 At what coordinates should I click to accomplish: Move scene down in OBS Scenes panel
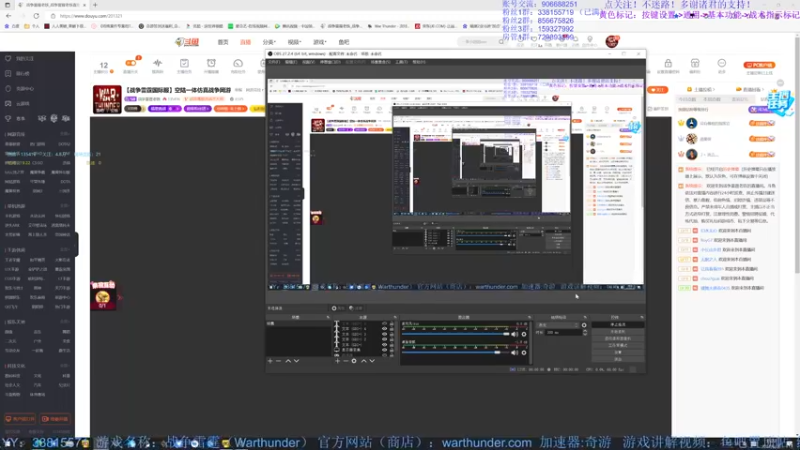(296, 361)
